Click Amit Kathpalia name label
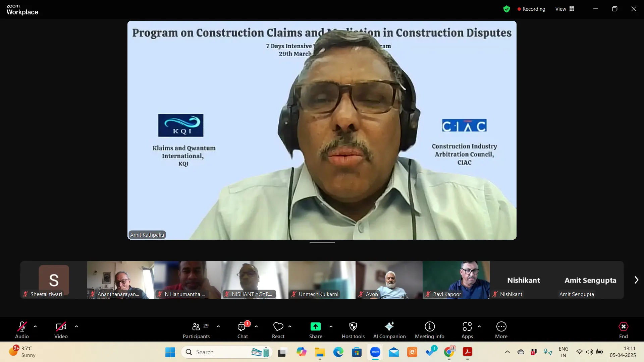 (147, 235)
